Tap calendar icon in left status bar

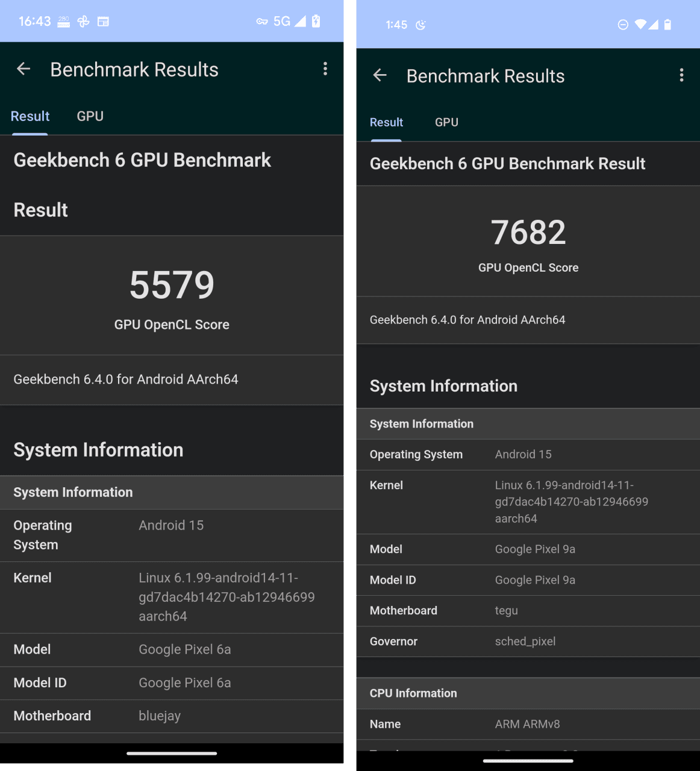pyautogui.click(x=104, y=22)
